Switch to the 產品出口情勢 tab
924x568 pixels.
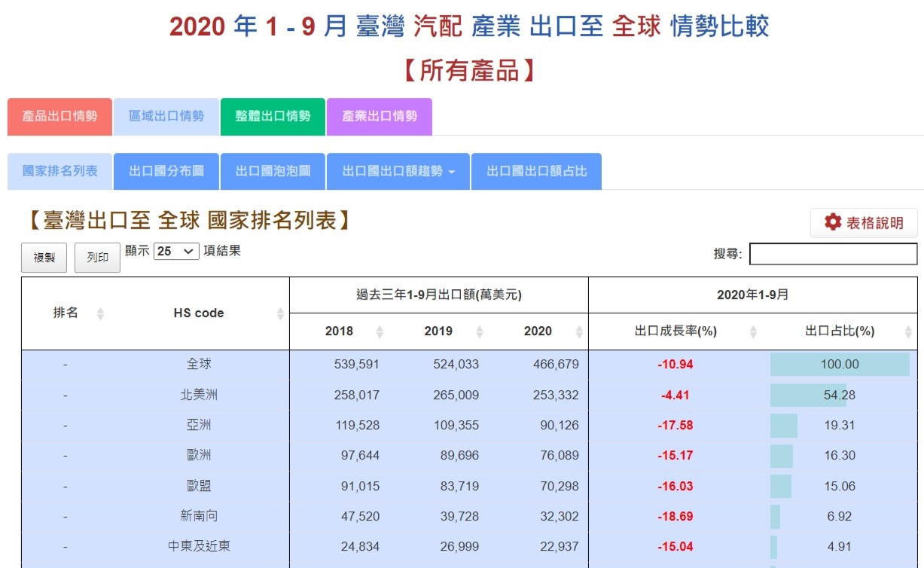tap(59, 116)
